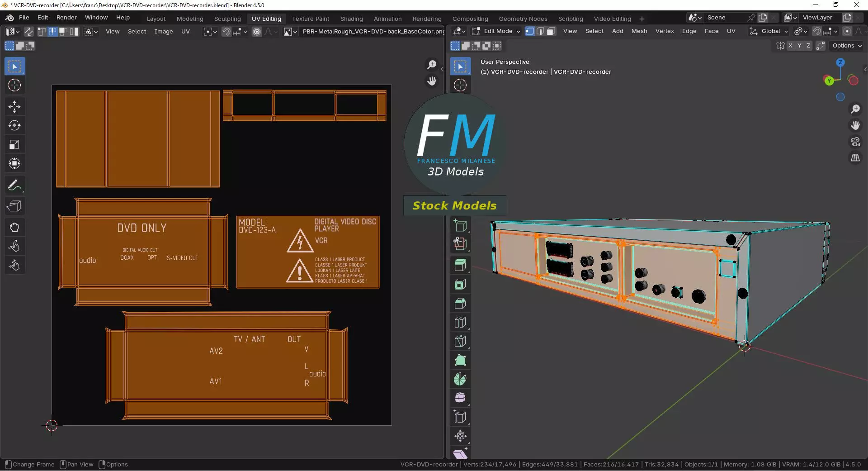The width and height of the screenshot is (868, 471).
Task: Switch to UV face selection mode
Action: coord(63,32)
